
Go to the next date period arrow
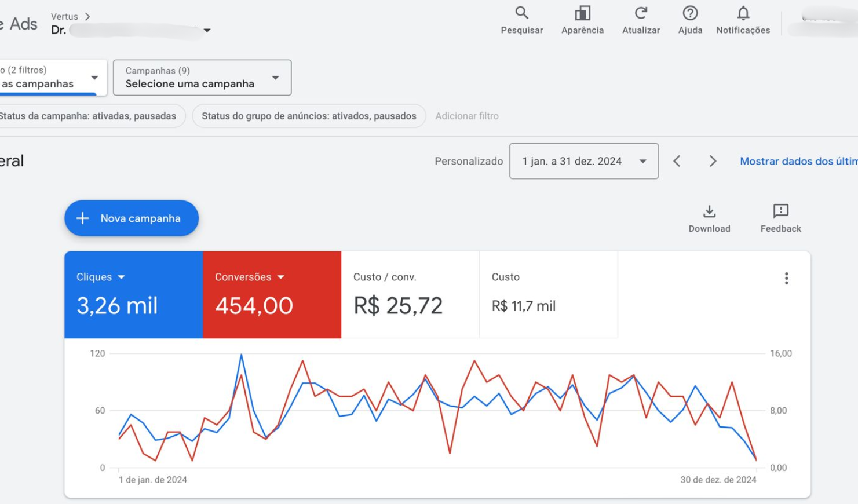tap(713, 161)
